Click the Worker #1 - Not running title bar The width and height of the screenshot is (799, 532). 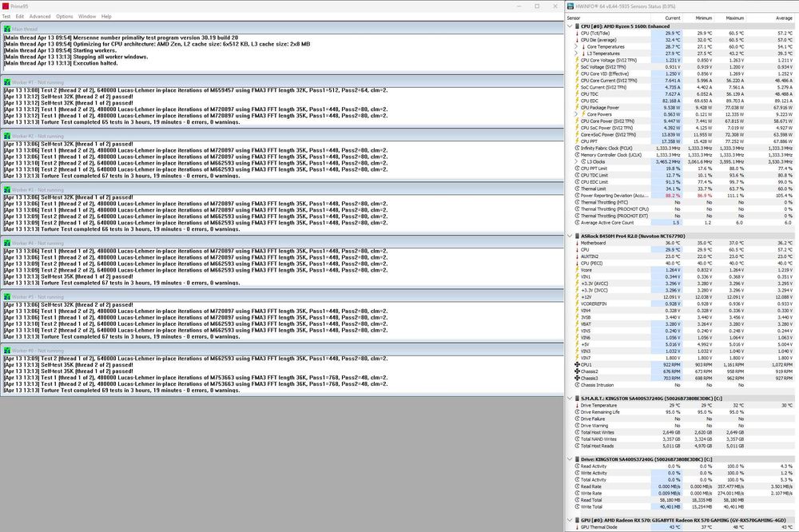[x=282, y=82]
